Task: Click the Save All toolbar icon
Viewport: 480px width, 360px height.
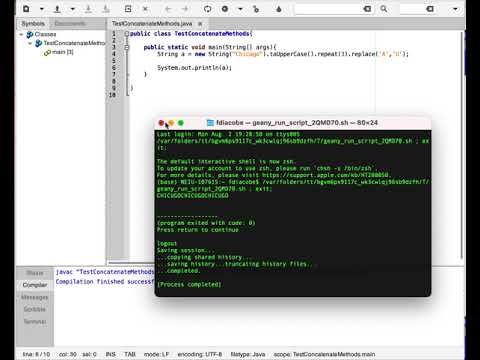Action: point(106,9)
